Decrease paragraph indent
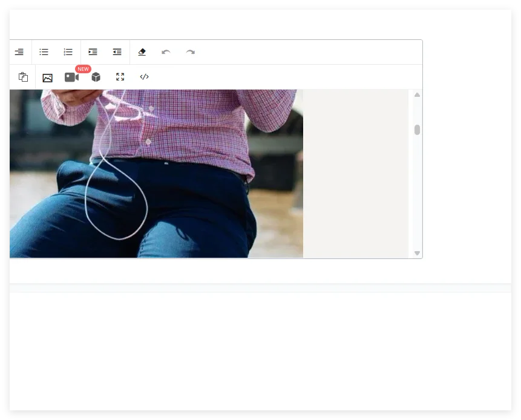521x420 pixels. [x=117, y=52]
